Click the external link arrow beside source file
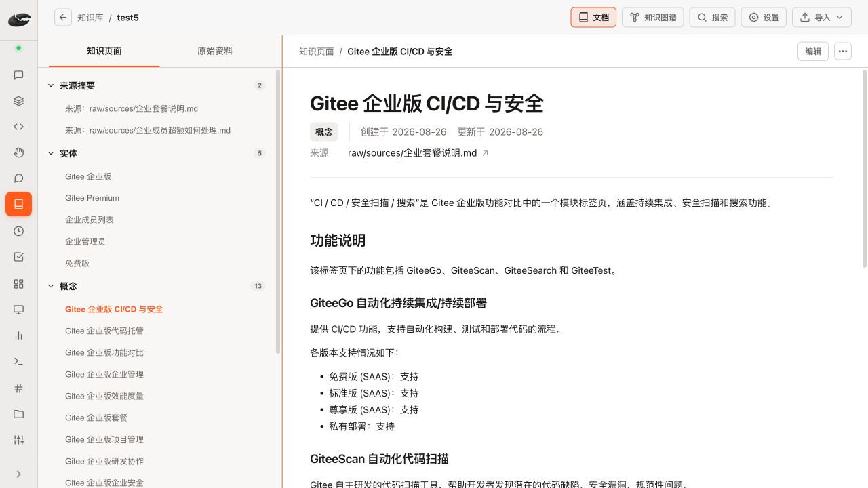The image size is (868, 488). pyautogui.click(x=485, y=153)
